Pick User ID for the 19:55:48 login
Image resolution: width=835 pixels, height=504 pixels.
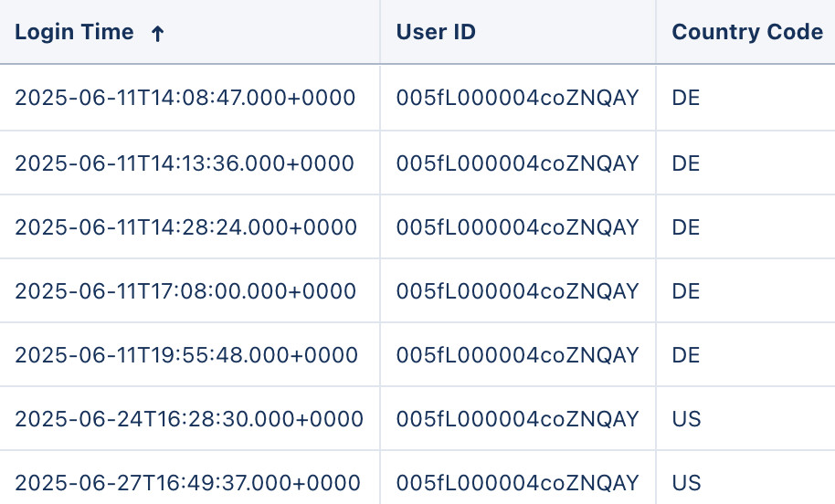coord(517,355)
